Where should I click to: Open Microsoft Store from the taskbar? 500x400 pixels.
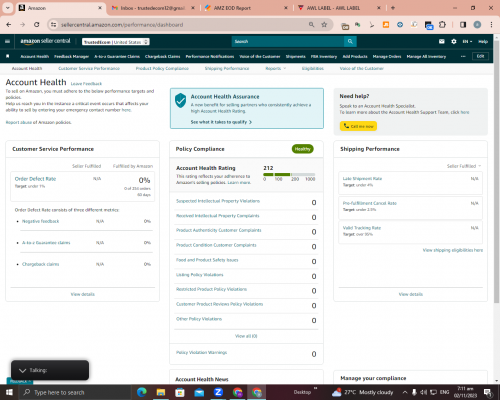[x=180, y=392]
